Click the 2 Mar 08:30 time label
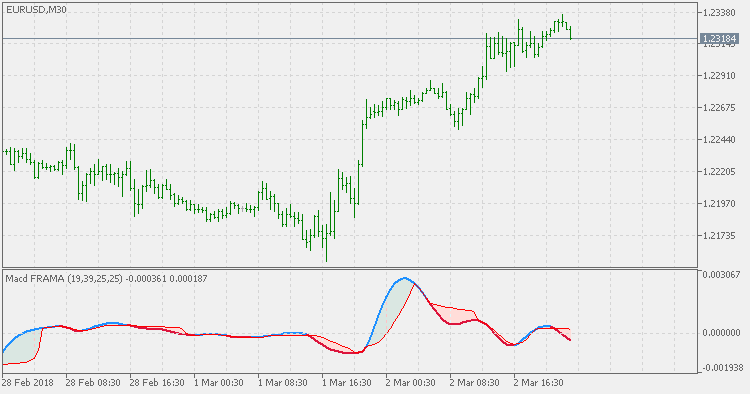The image size is (750, 394). tap(475, 383)
